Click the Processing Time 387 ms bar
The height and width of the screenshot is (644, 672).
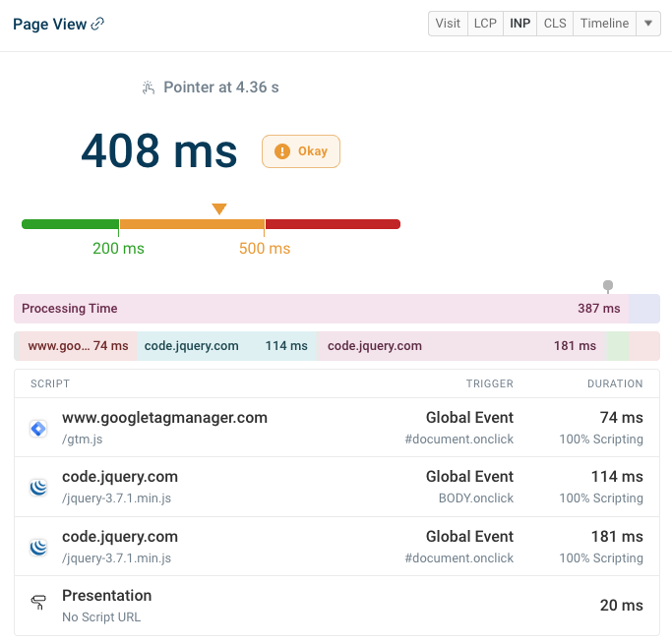pos(321,309)
